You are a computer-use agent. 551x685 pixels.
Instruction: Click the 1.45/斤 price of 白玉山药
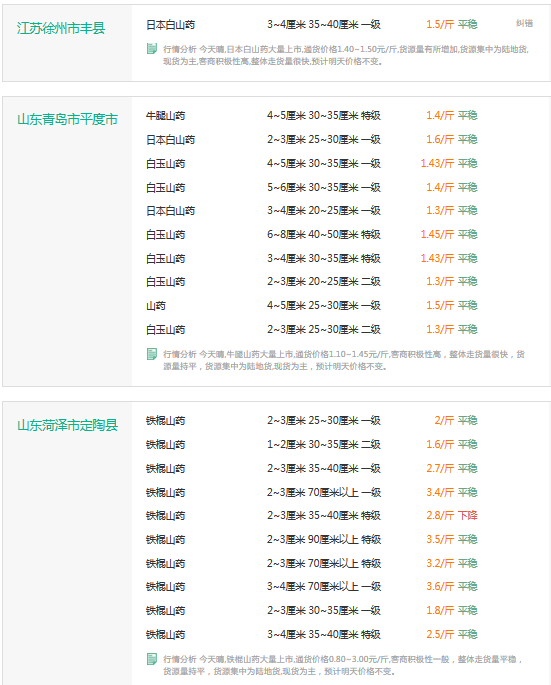point(437,235)
